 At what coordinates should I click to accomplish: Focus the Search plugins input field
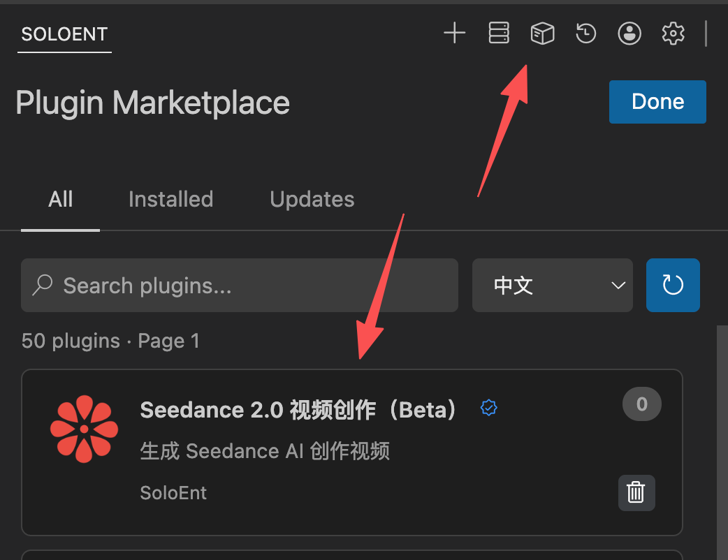click(240, 286)
